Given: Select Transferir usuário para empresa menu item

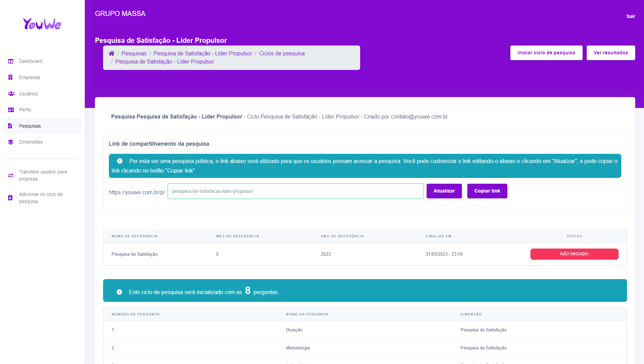Looking at the screenshot, I should tap(43, 176).
